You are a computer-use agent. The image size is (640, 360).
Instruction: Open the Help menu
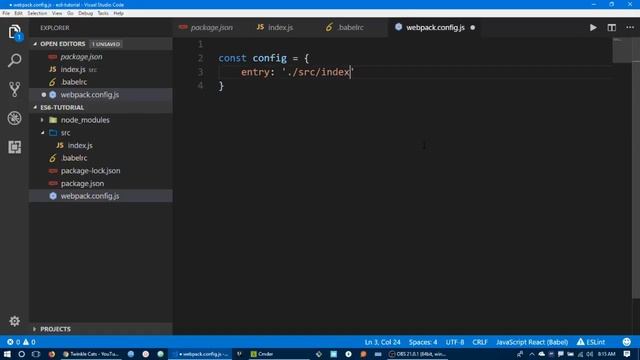(x=118, y=13)
